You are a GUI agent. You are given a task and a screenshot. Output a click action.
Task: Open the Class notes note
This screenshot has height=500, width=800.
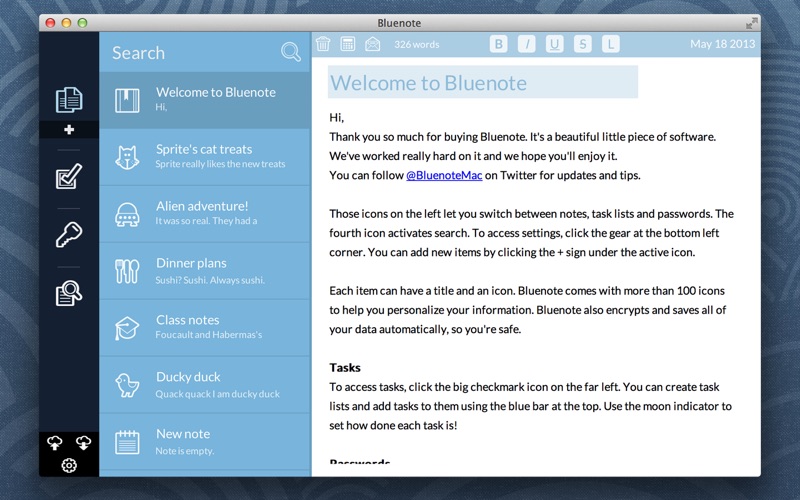point(205,328)
